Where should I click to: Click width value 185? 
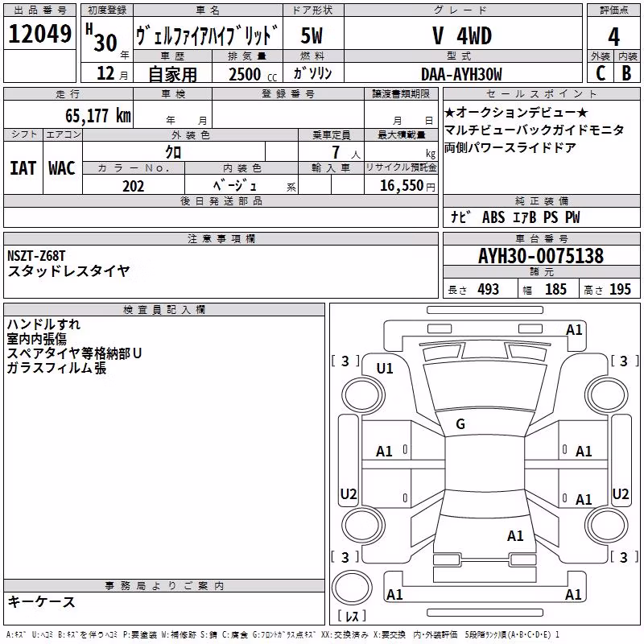point(555,289)
